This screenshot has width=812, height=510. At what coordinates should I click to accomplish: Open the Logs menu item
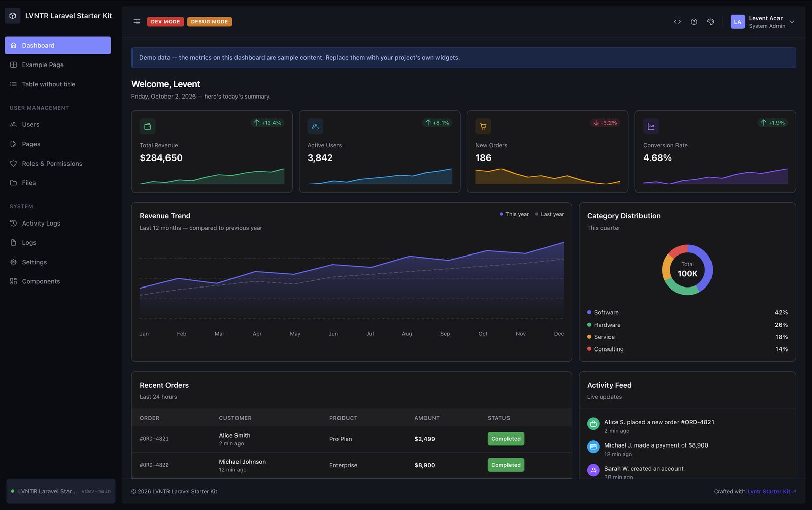coord(58,243)
